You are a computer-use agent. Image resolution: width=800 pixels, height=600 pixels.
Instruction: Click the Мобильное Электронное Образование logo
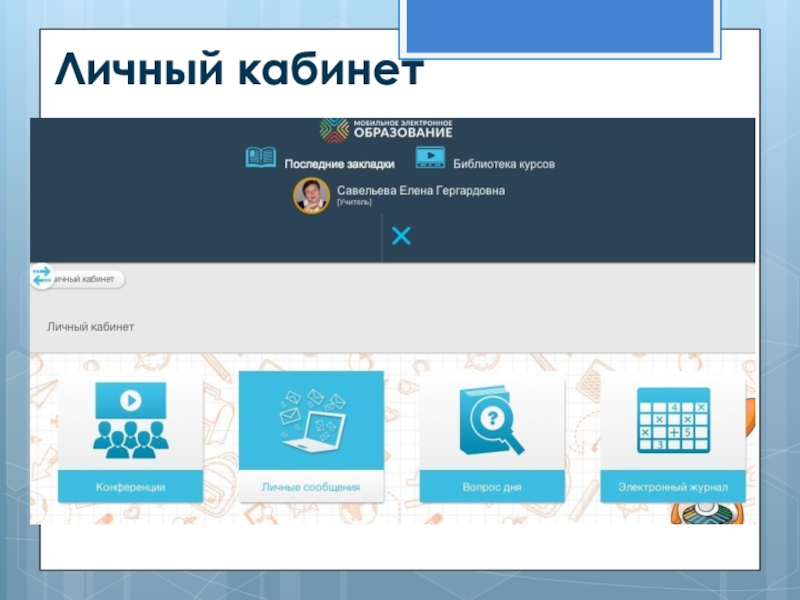(386, 130)
